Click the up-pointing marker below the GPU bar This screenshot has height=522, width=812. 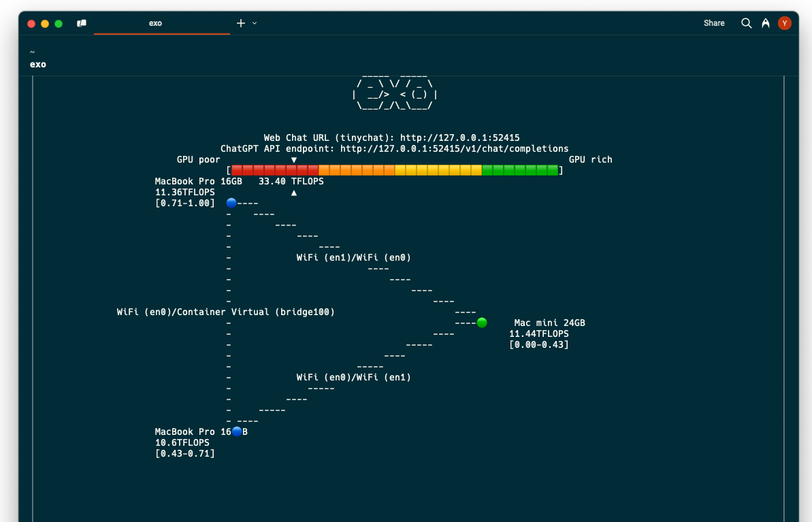293,193
